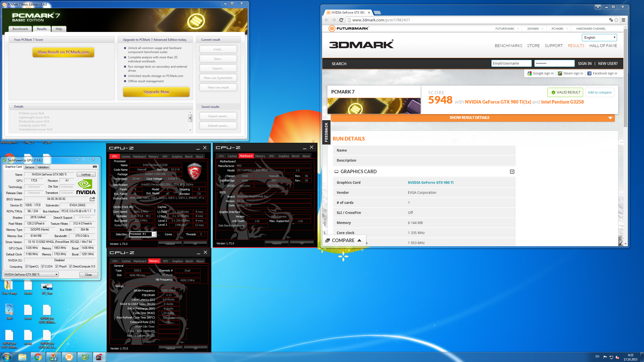This screenshot has height=362, width=644.
Task: Click the SIGN IN link
Action: click(585, 64)
